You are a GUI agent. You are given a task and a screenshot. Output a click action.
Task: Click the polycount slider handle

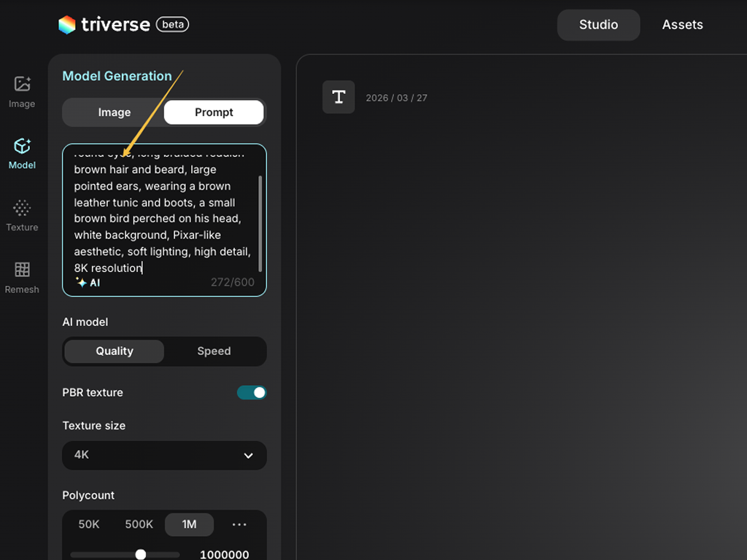[141, 554]
